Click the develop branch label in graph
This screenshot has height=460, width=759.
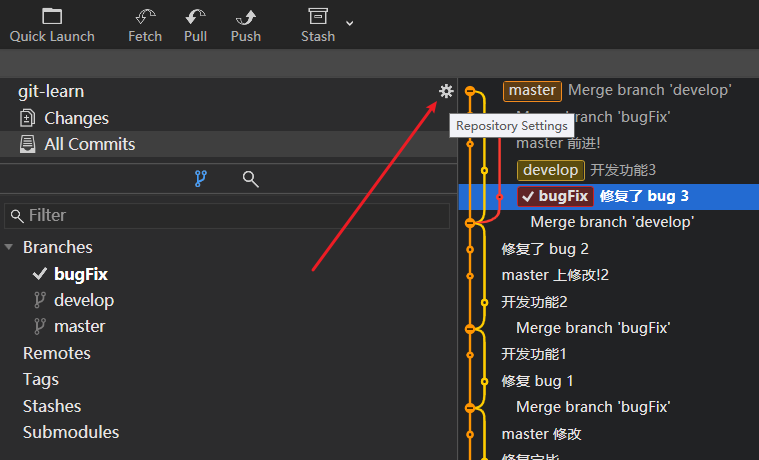[550, 170]
